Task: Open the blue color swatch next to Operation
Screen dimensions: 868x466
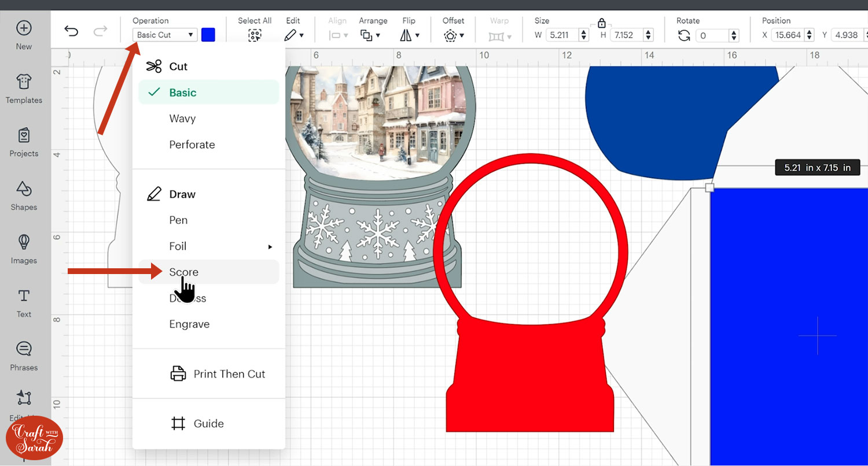Action: click(x=208, y=35)
